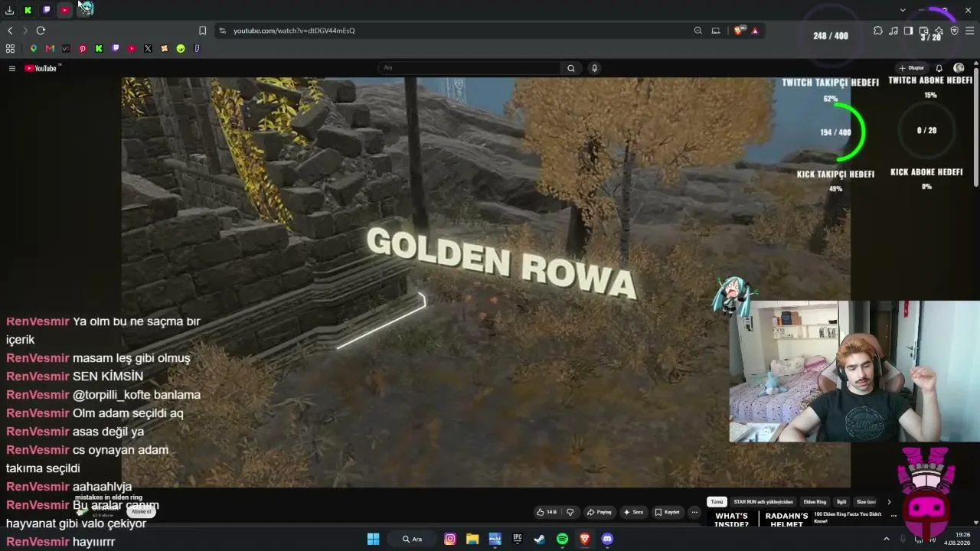Open the X (Twitter) bookmark
The width and height of the screenshot is (980, 551).
(x=148, y=48)
